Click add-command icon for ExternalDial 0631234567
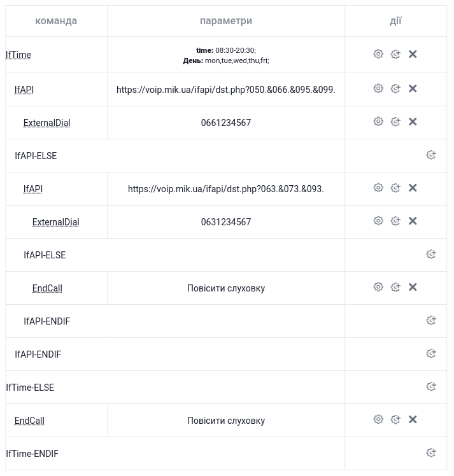454x476 pixels. tap(395, 221)
